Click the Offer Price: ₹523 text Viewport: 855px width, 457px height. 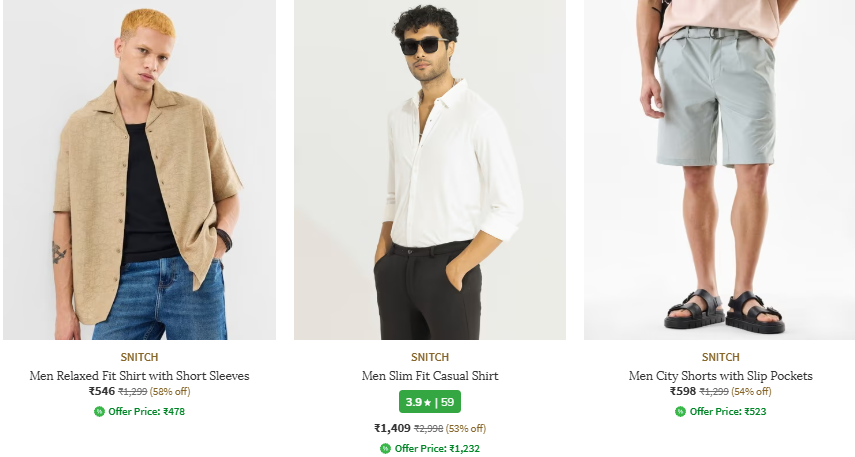point(727,411)
